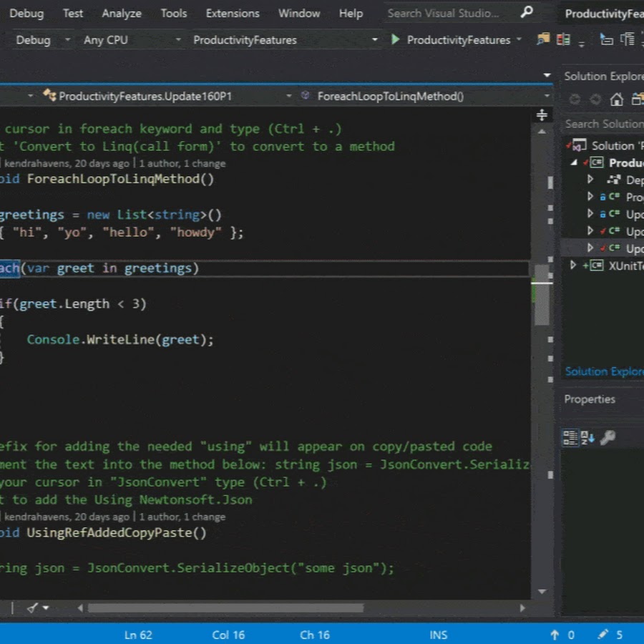Screen dimensions: 644x644
Task: Click the up-arrow unpushed commits indicator
Action: tap(555, 635)
